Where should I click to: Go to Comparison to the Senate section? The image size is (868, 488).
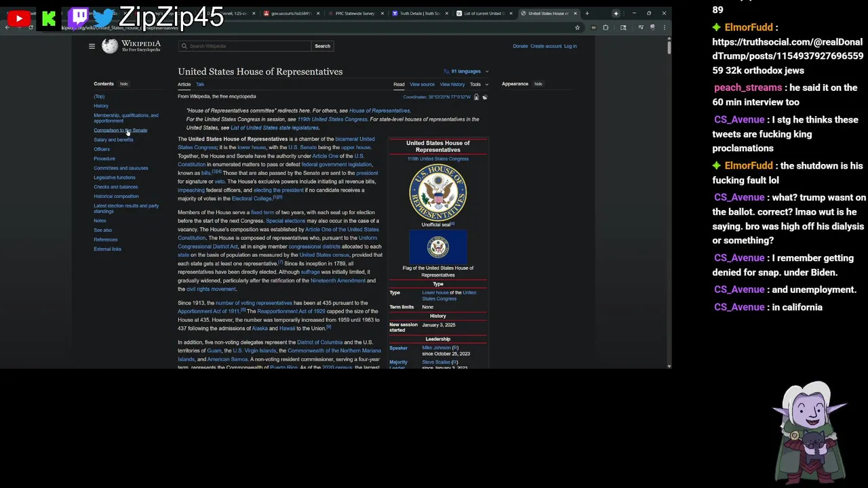point(120,130)
